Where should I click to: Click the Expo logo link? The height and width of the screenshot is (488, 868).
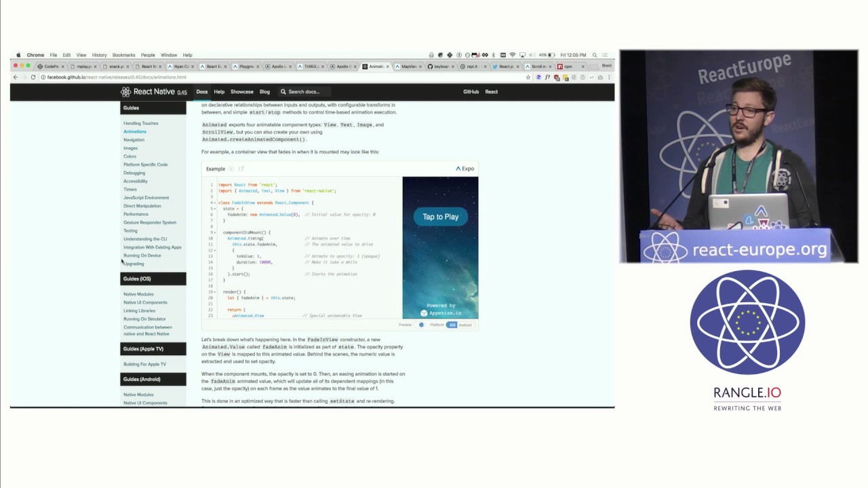[x=465, y=169]
